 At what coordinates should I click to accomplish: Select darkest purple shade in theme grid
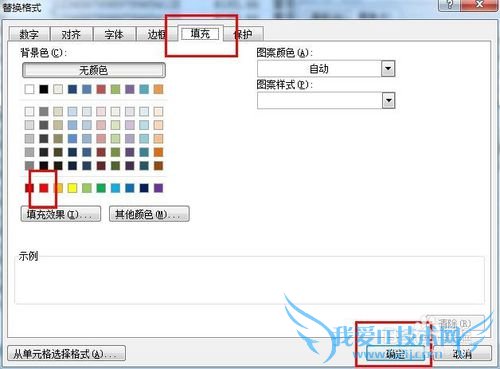point(130,166)
